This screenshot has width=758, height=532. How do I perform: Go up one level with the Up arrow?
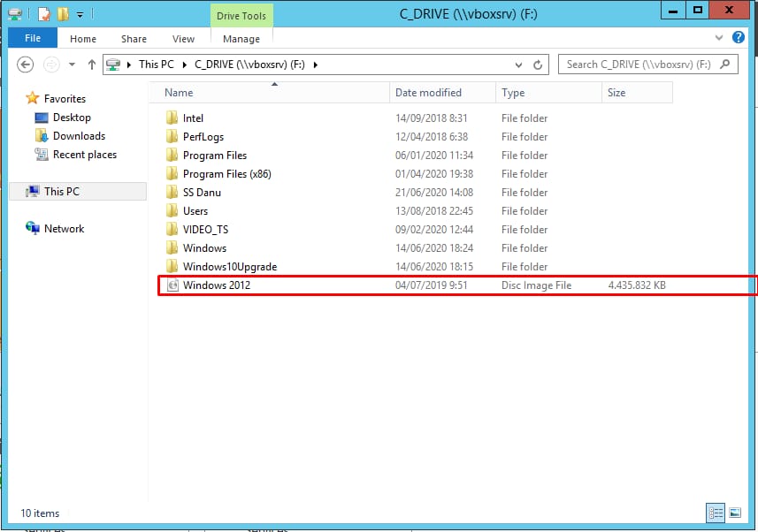(91, 65)
